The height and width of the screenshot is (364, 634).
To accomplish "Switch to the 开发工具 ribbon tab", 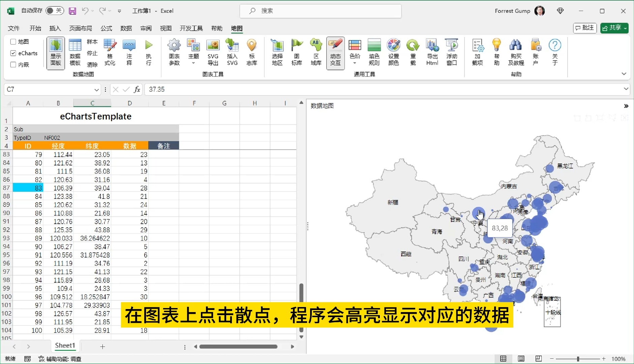I will [191, 28].
